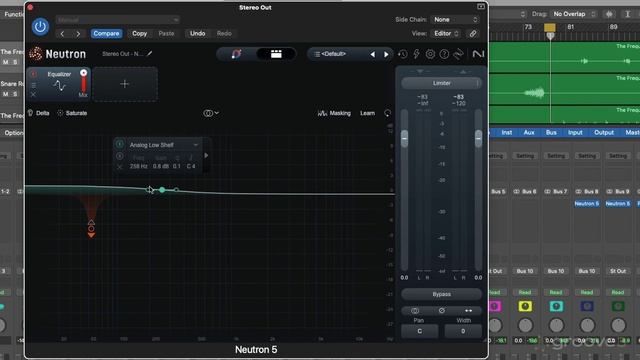
Task: Toggle Delta listening
Action: pos(38,113)
